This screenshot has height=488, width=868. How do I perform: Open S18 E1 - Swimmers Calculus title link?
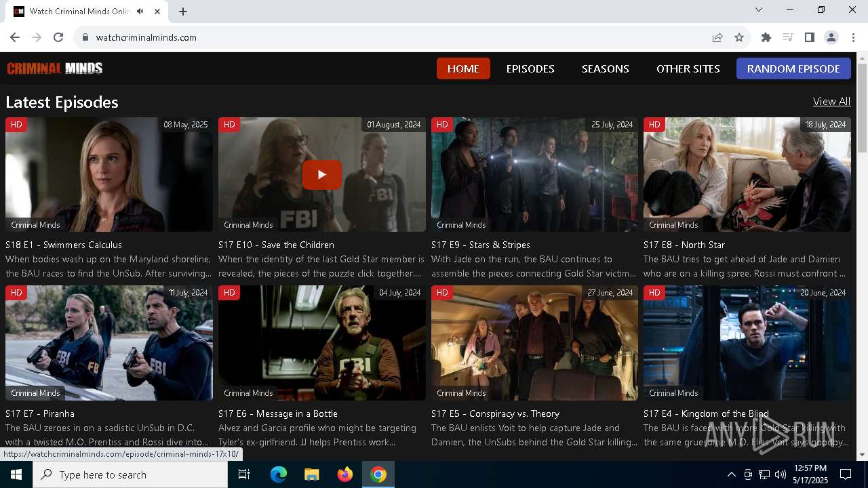pyautogui.click(x=64, y=245)
